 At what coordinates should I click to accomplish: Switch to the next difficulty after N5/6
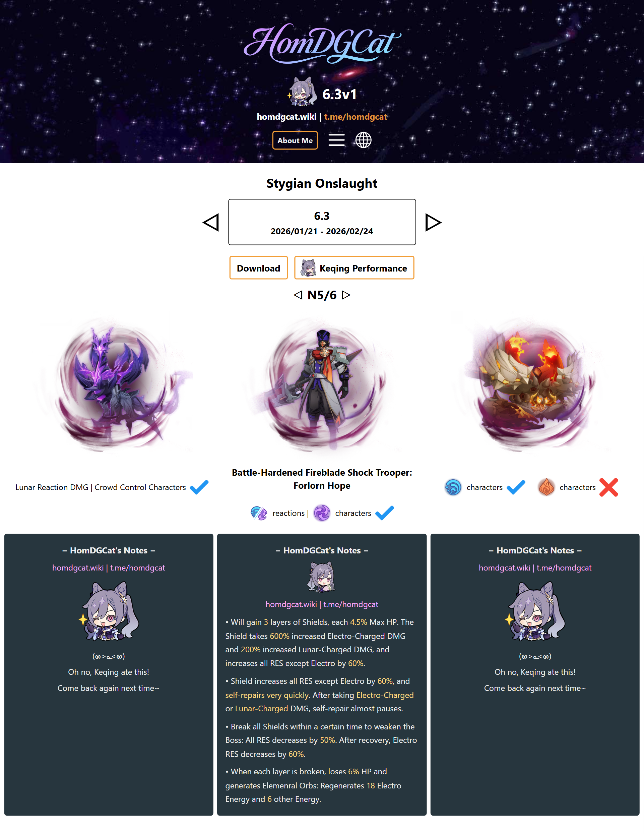coord(346,295)
